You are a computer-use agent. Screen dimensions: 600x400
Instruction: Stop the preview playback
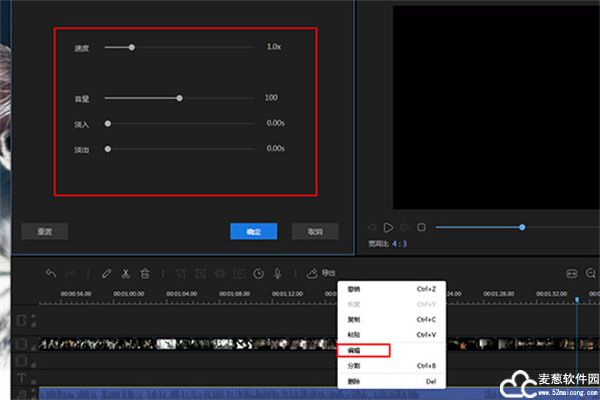[x=421, y=228]
